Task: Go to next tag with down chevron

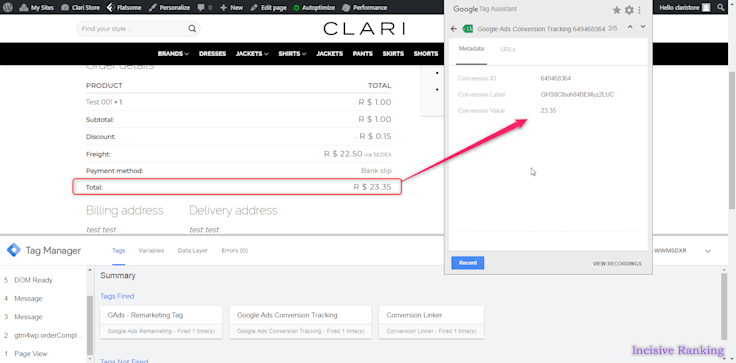Action: [643, 27]
